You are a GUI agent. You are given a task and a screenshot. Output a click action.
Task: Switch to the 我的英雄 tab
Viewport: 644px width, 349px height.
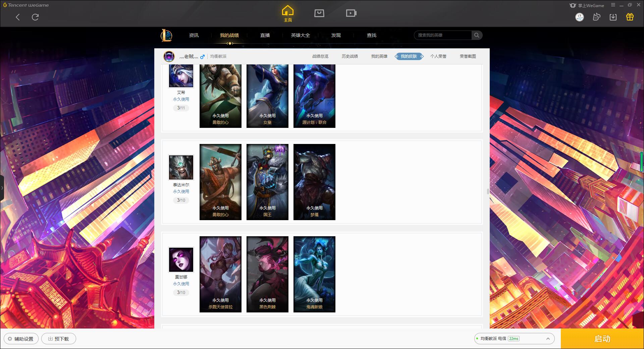(379, 56)
